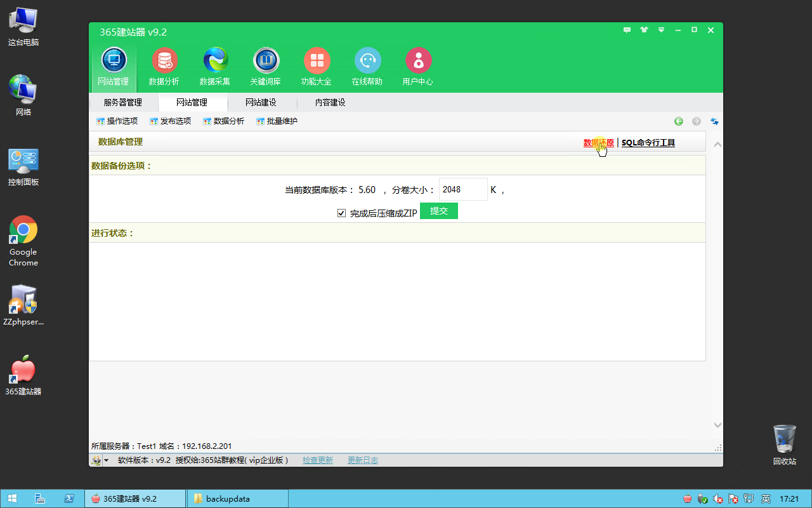The height and width of the screenshot is (508, 812).
Task: Click the muted speaker tray icon
Action: click(718, 499)
